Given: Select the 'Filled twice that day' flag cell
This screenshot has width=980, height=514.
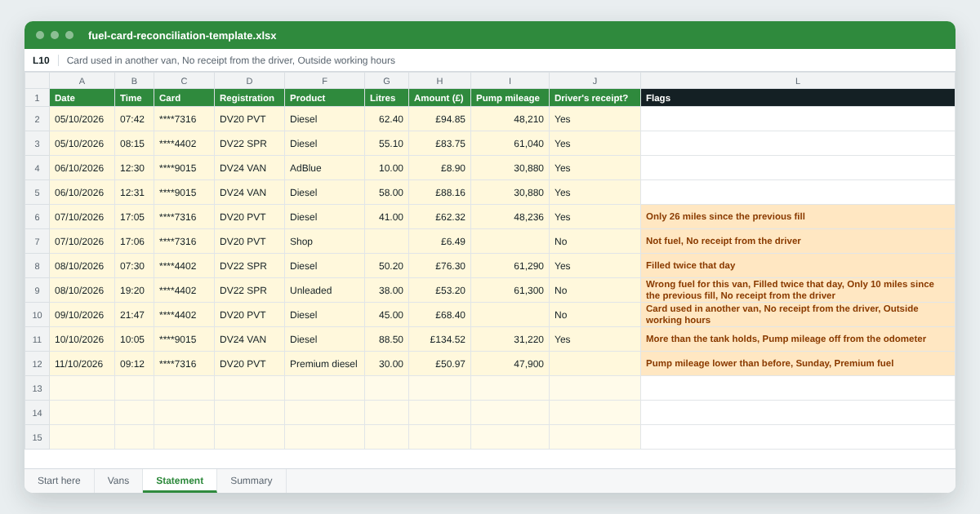Looking at the screenshot, I should click(x=798, y=266).
